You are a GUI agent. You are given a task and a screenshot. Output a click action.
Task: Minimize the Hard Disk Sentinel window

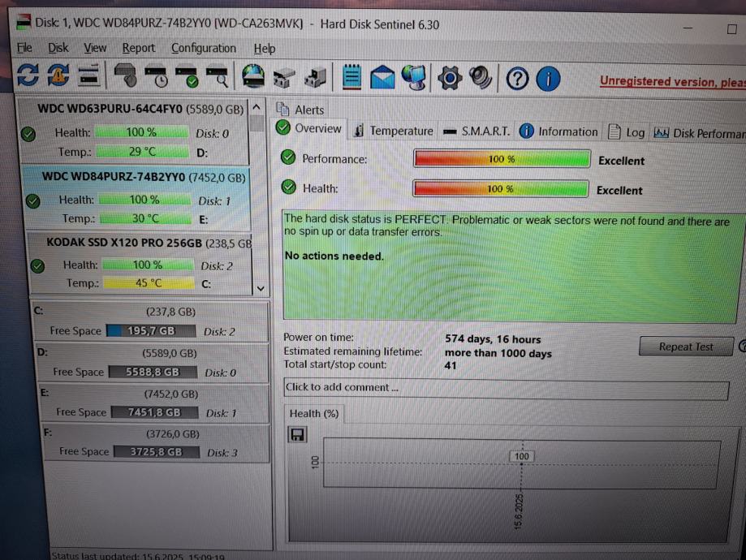point(688,28)
